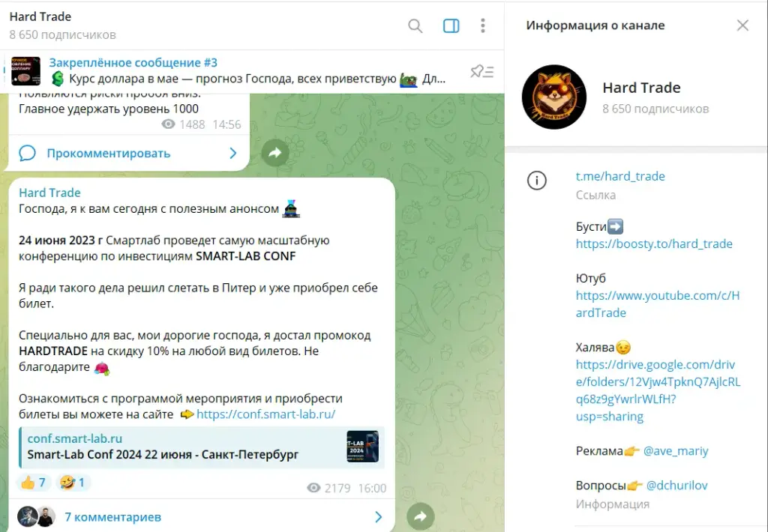This screenshot has width=768, height=532.
Task: Toggle the thumbs up reaction
Action: [34, 483]
